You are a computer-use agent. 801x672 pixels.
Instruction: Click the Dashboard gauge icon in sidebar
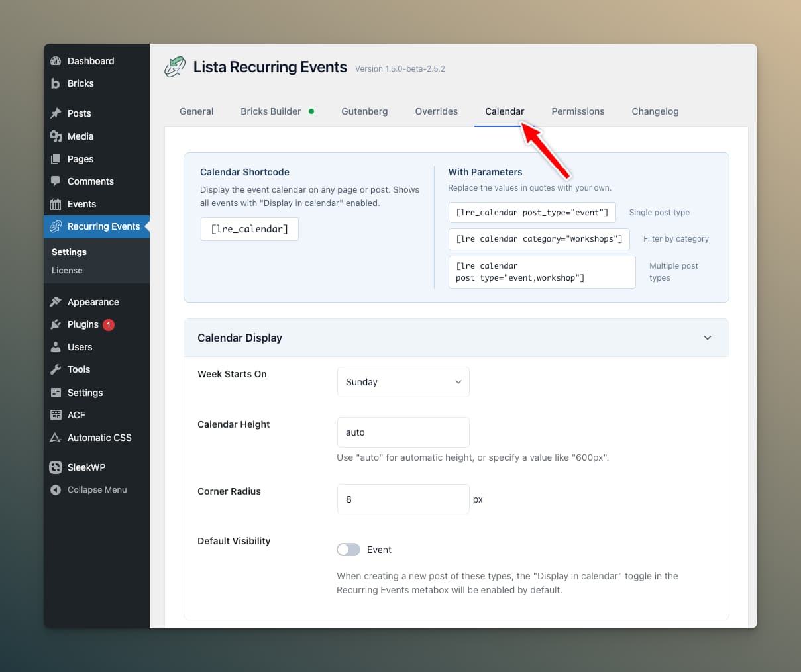pyautogui.click(x=56, y=61)
